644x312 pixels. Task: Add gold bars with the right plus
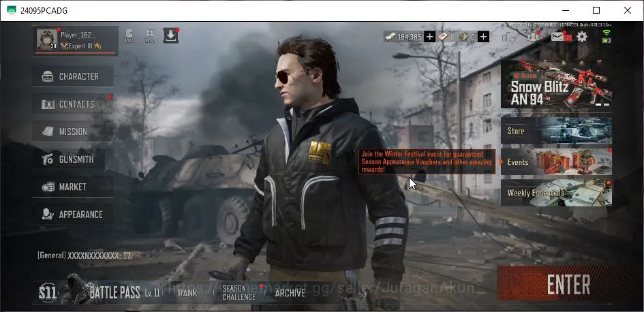[x=483, y=37]
